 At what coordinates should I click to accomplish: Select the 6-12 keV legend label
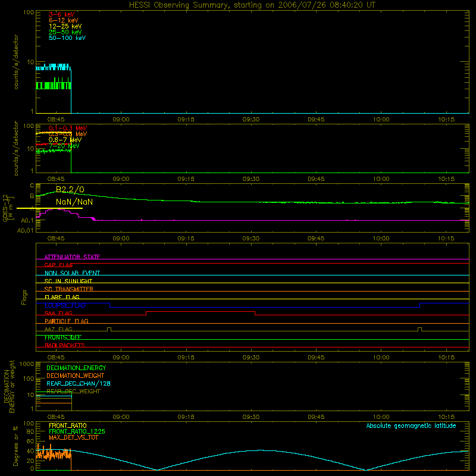[x=63, y=20]
